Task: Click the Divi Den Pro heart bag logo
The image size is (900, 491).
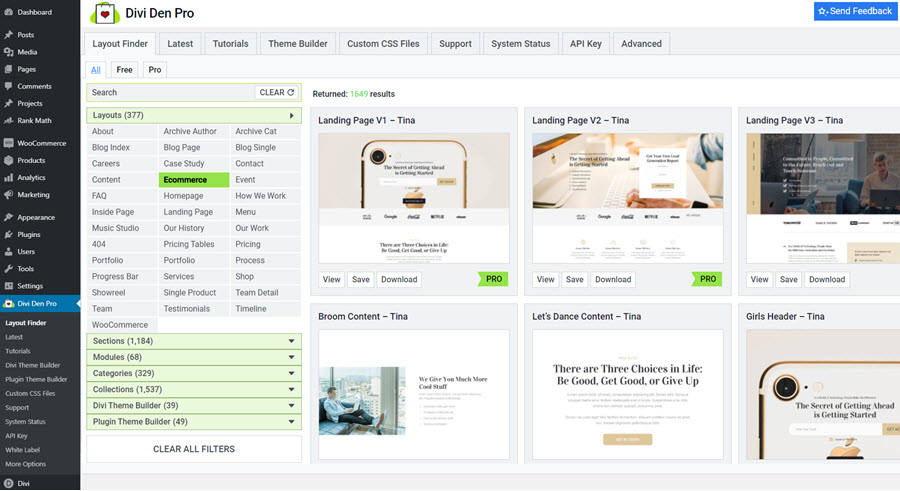Action: coord(104,13)
